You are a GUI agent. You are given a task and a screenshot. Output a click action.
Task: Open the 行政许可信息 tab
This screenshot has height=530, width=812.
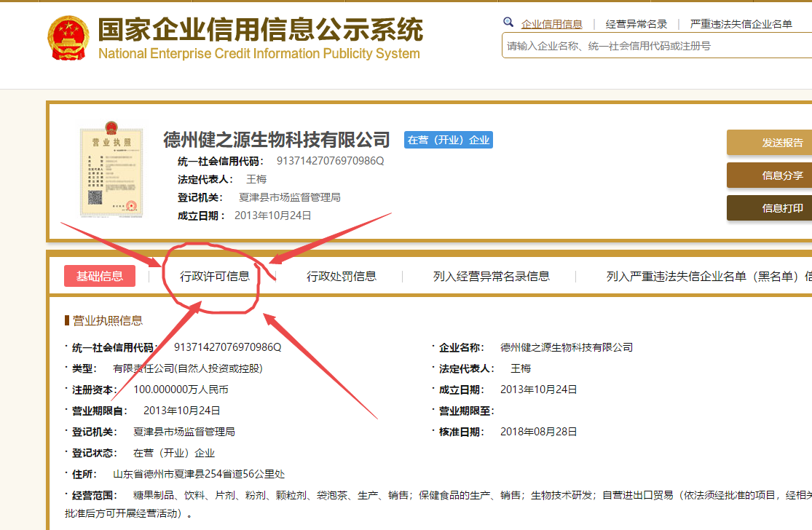213,276
